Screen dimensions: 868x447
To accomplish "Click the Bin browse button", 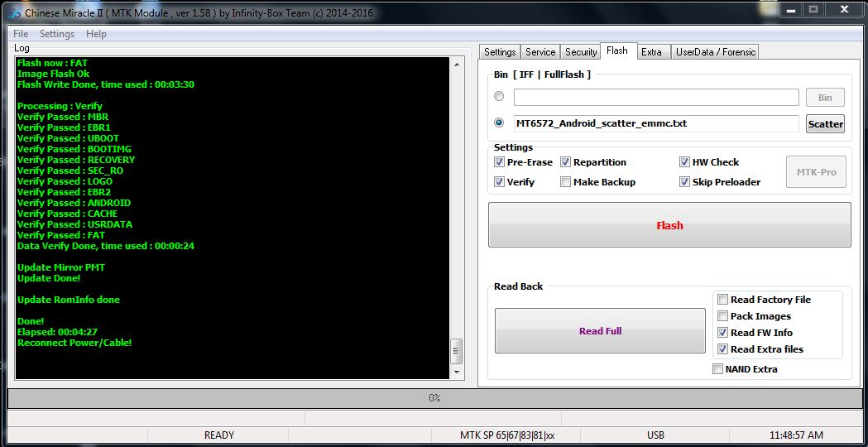I will [825, 98].
